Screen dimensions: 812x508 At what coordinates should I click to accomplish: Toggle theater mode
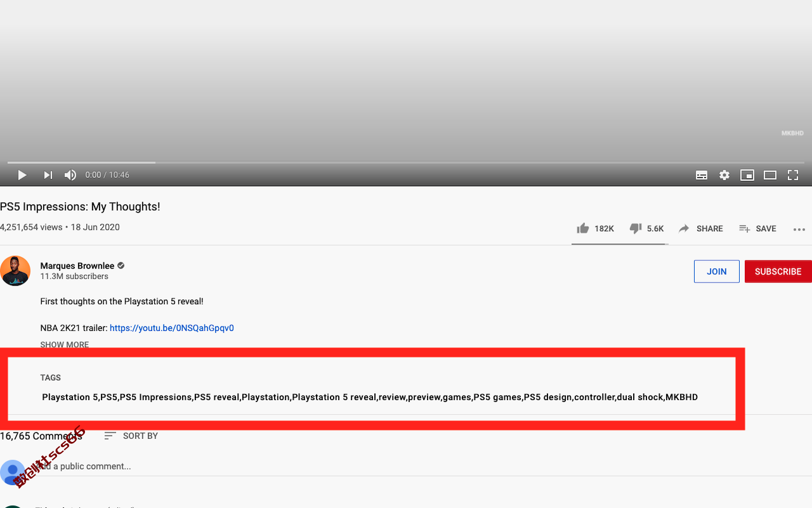(770, 175)
